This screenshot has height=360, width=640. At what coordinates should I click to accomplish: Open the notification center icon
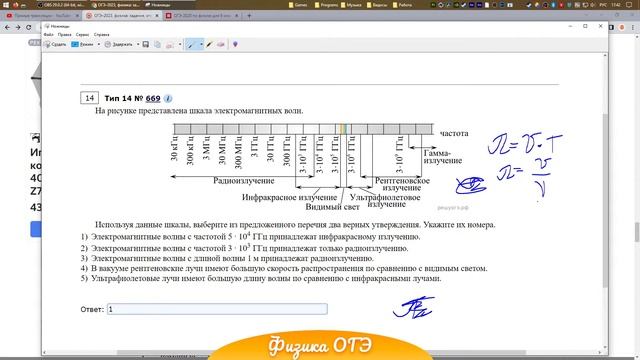(x=629, y=5)
